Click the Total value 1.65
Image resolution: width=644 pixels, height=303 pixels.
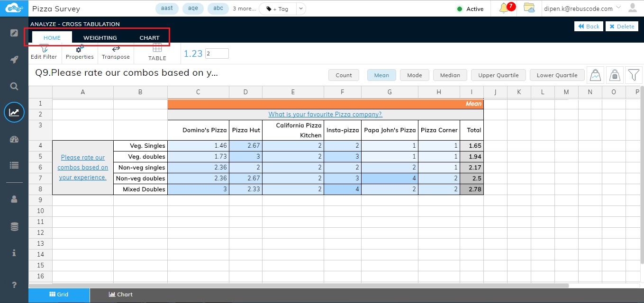click(472, 146)
